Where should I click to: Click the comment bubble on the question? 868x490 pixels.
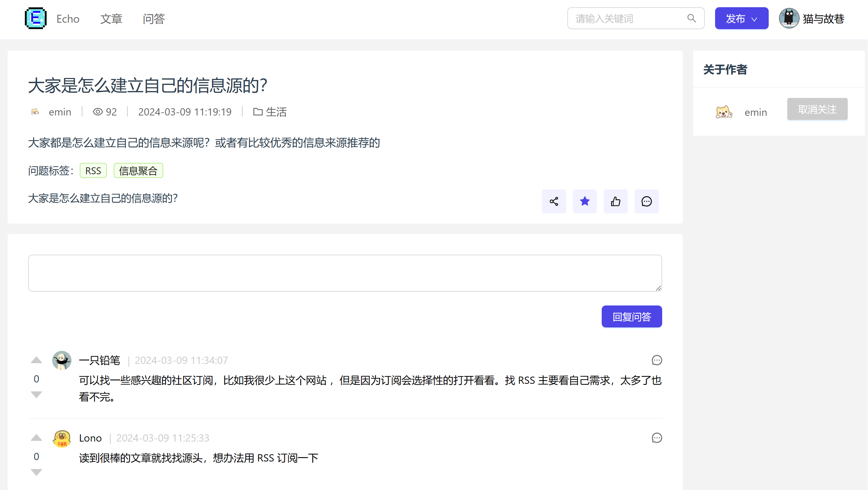[646, 201]
